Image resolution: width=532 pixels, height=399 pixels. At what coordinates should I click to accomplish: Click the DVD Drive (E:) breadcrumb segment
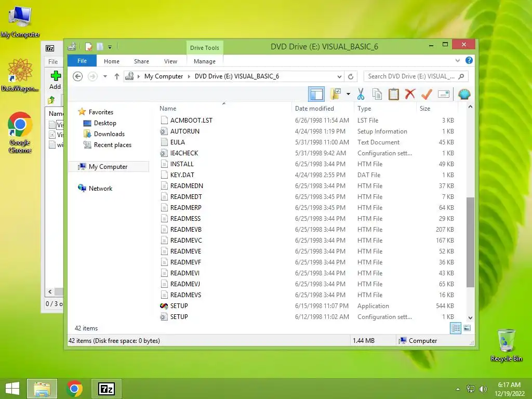coord(237,76)
